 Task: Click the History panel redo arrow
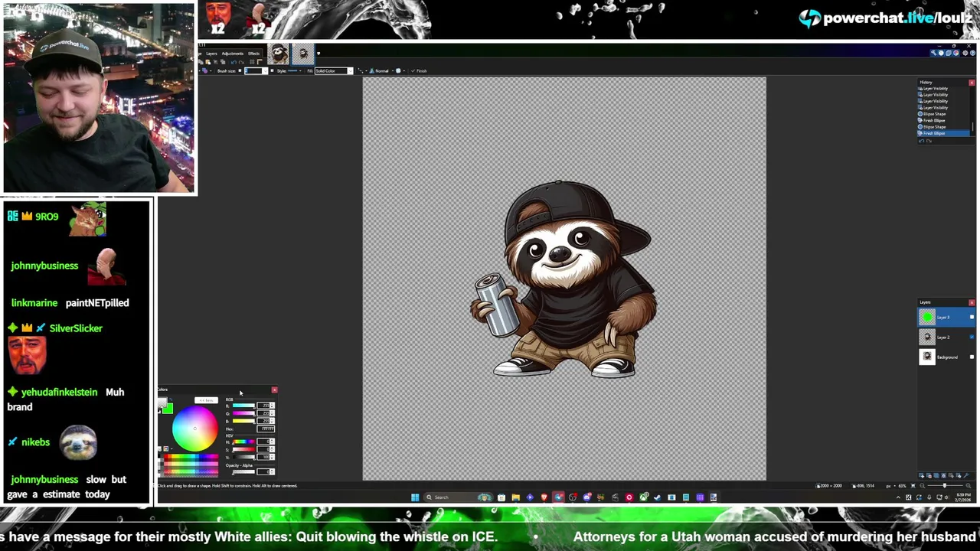point(929,142)
